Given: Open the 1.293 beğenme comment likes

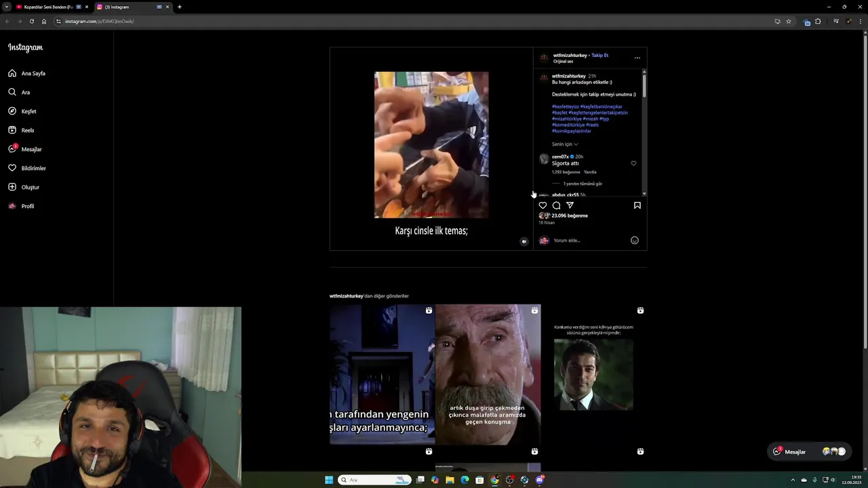Looking at the screenshot, I should coord(566,172).
